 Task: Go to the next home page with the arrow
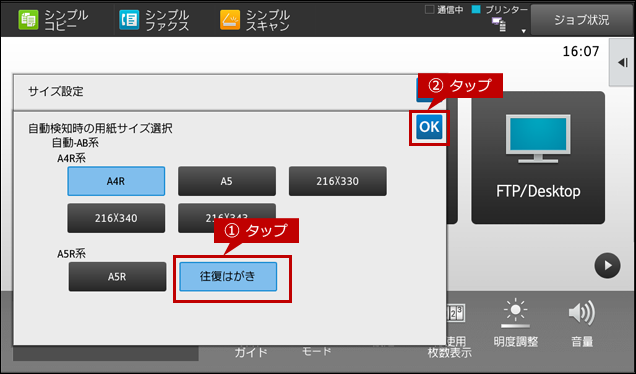pyautogui.click(x=607, y=266)
